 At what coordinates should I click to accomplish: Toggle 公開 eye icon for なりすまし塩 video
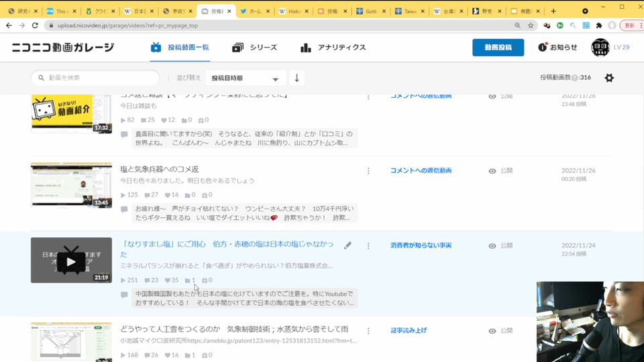tap(492, 246)
